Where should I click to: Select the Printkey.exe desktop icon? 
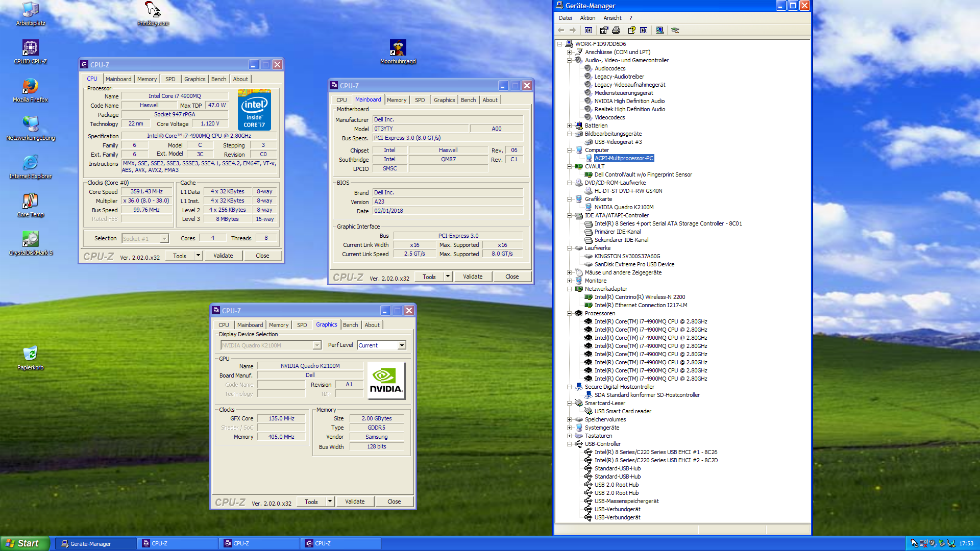tap(153, 14)
